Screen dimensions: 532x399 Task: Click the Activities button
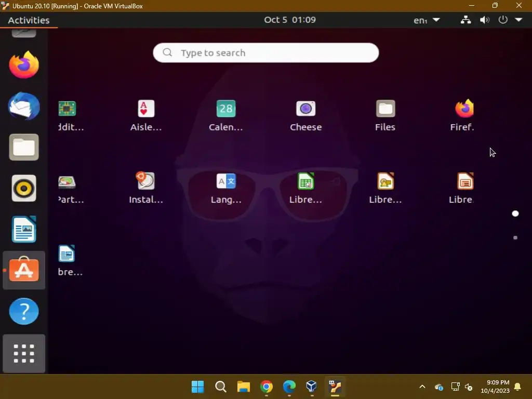(x=29, y=20)
